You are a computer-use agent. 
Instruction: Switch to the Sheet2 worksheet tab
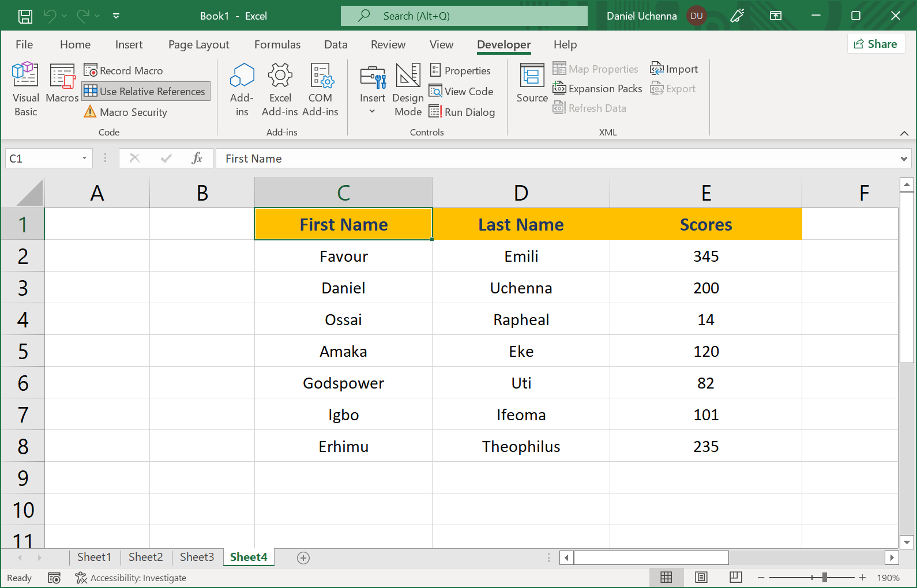click(x=145, y=557)
